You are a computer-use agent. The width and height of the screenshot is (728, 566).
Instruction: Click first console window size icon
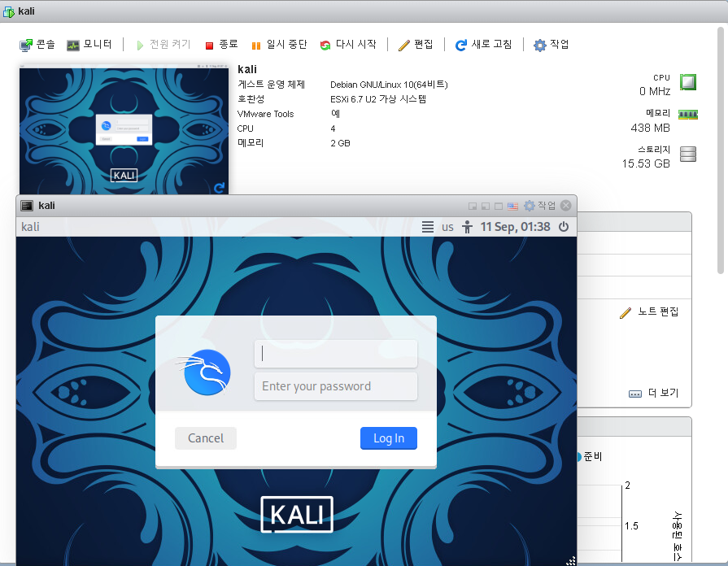pos(473,207)
